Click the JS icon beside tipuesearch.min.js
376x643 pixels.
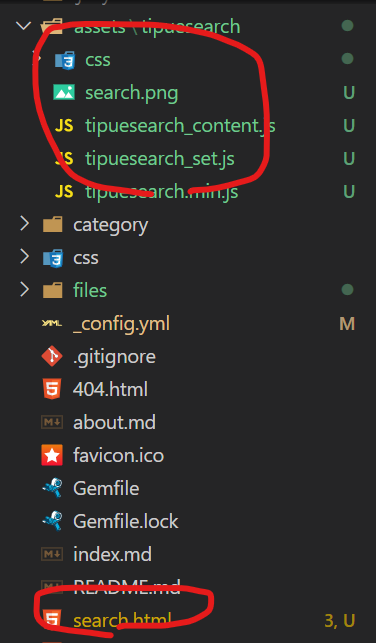pos(64,192)
